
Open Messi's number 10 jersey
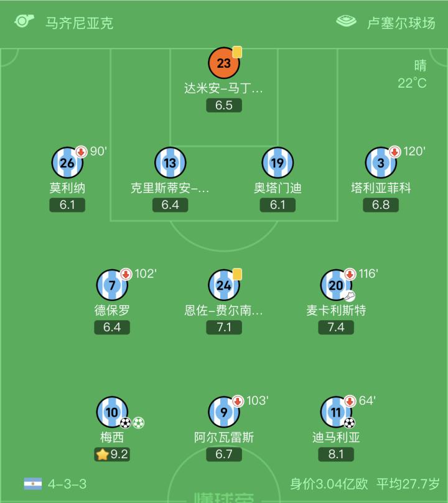click(112, 411)
